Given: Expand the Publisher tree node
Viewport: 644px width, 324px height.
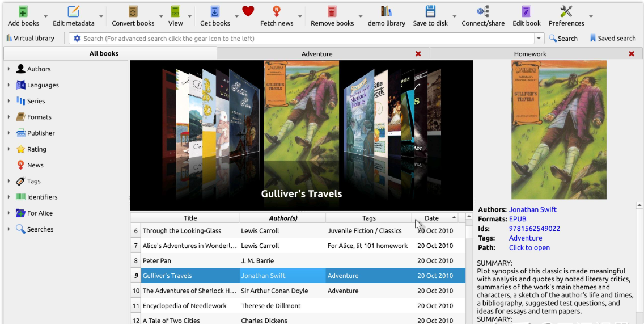Looking at the screenshot, I should pyautogui.click(x=9, y=133).
